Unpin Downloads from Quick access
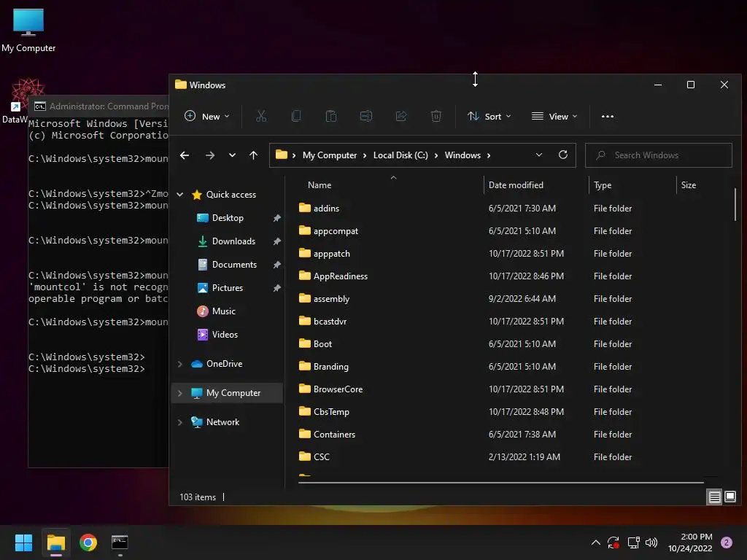The height and width of the screenshot is (560, 747). pyautogui.click(x=276, y=241)
